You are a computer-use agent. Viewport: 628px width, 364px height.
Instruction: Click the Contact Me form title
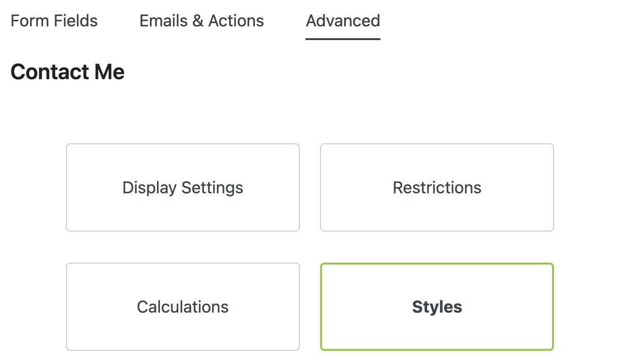tap(67, 72)
